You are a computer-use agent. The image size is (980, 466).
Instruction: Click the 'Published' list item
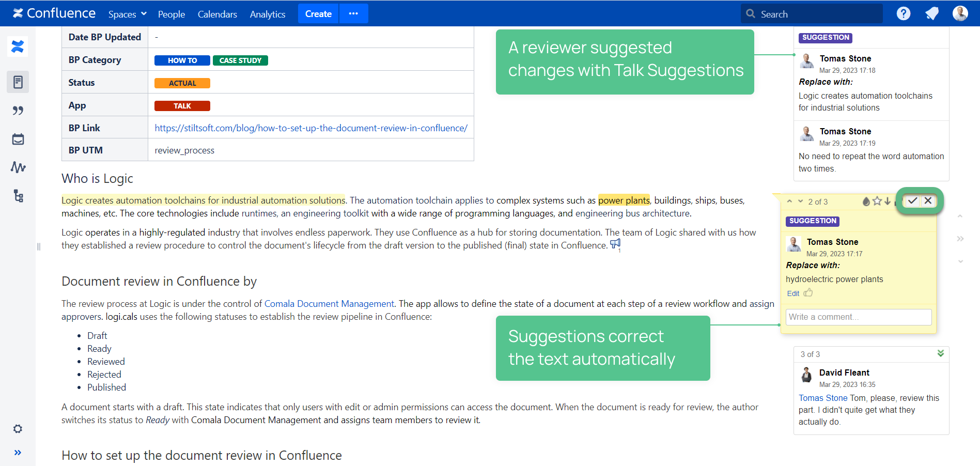[106, 387]
